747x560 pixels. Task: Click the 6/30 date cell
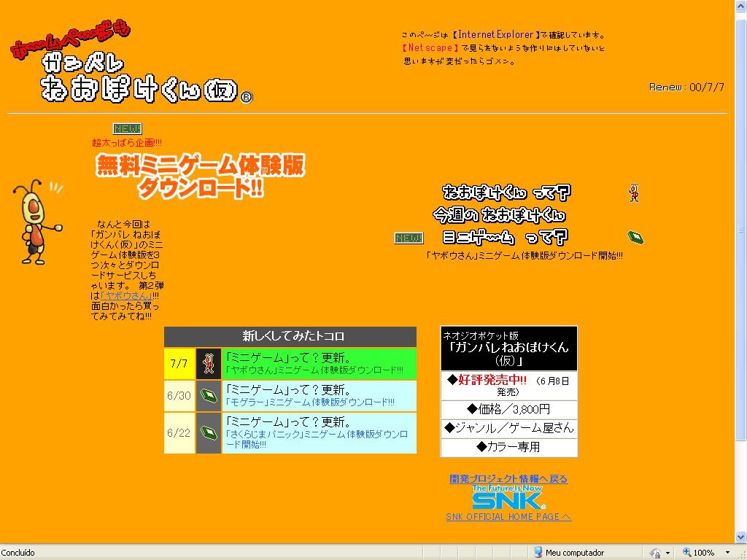pyautogui.click(x=179, y=396)
